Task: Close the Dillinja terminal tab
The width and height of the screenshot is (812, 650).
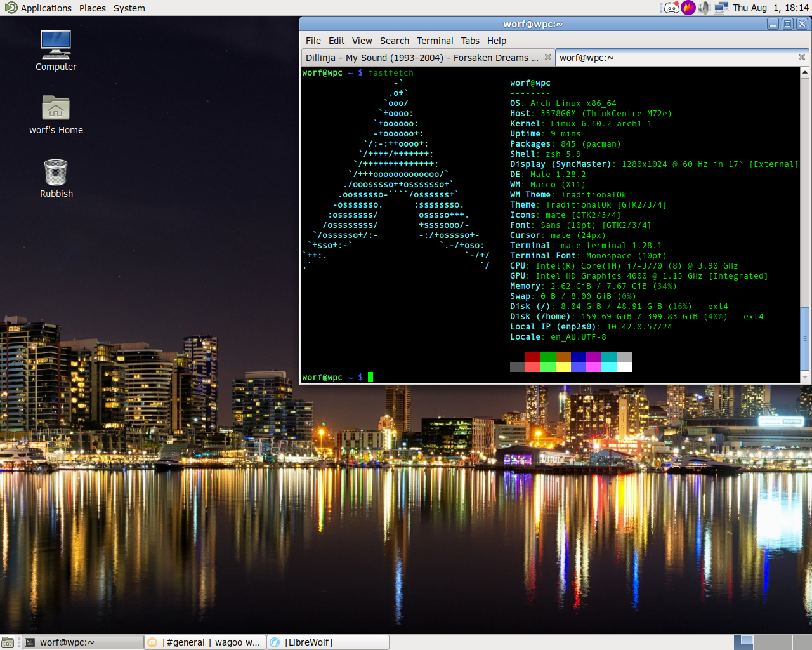Action: (x=548, y=57)
